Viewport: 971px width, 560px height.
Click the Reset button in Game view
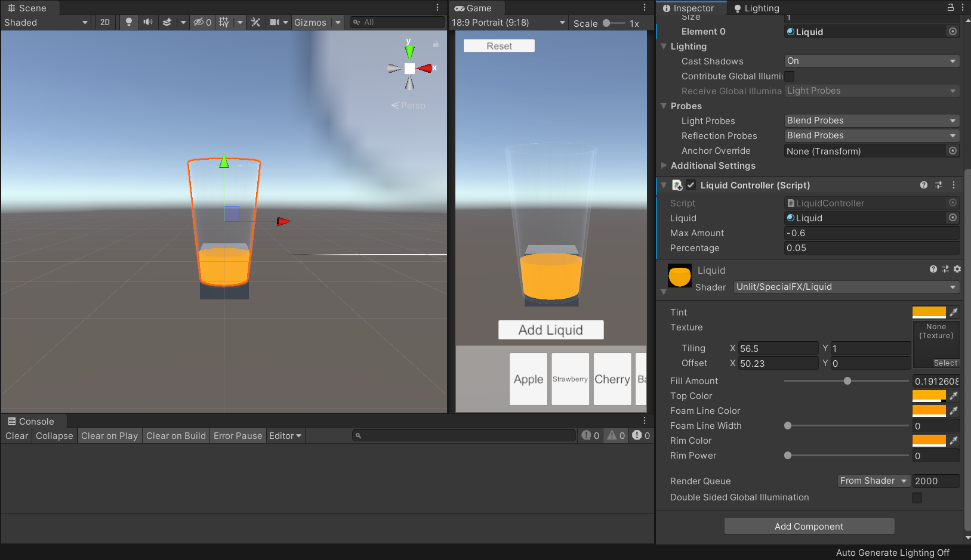coord(499,46)
